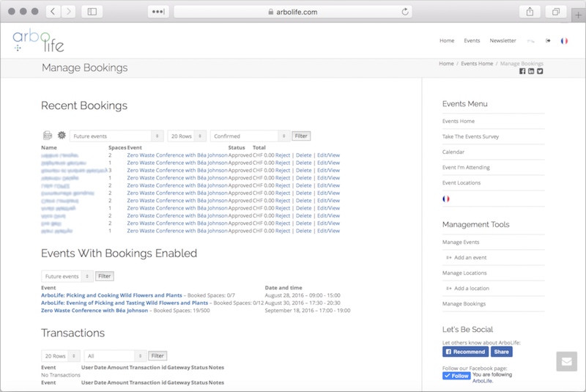Screen dimensions: 586x392
Task: Open the Zero Waste Conference event with 19/500 booked
Action: tap(94, 311)
